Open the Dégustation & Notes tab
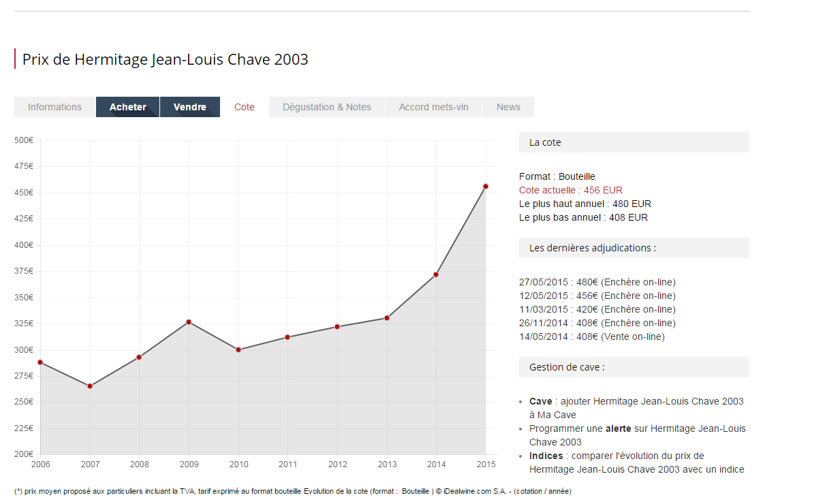Screen dimensions: 827x504 [x=327, y=107]
